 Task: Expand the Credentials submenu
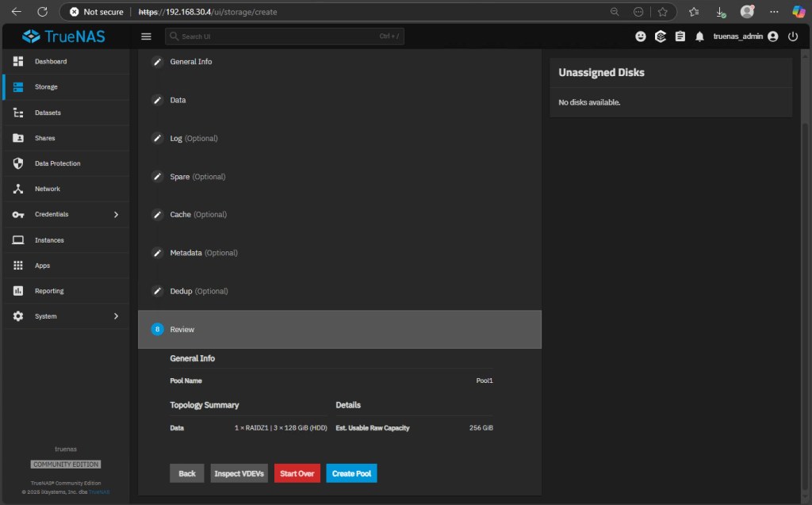pyautogui.click(x=116, y=215)
